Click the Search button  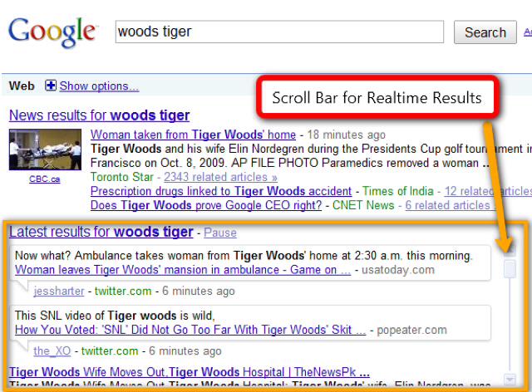point(485,32)
